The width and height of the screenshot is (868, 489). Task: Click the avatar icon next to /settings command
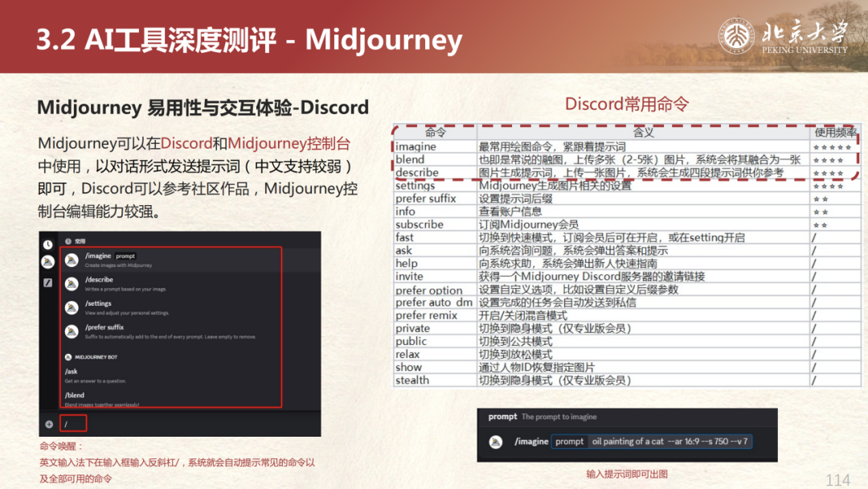[x=72, y=307]
